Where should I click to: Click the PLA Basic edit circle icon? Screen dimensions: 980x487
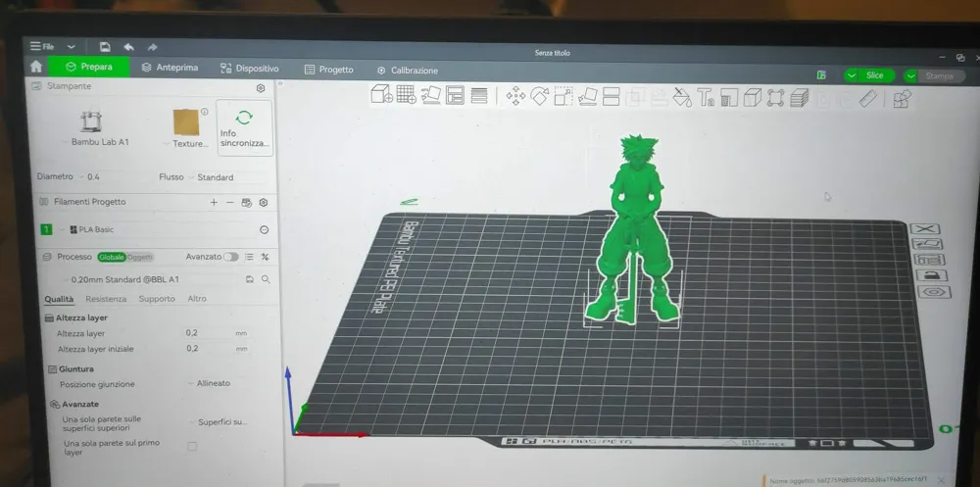264,230
